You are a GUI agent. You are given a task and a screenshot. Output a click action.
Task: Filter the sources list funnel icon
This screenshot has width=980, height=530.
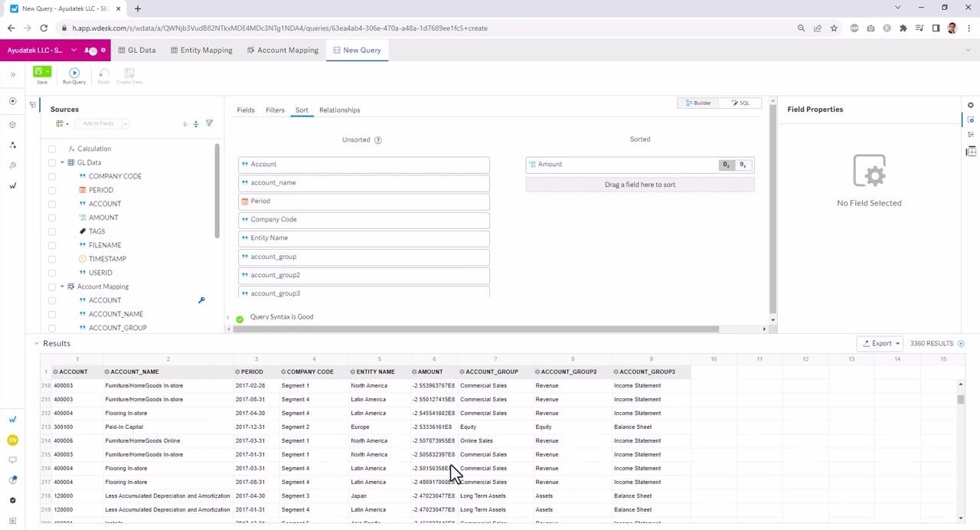209,123
